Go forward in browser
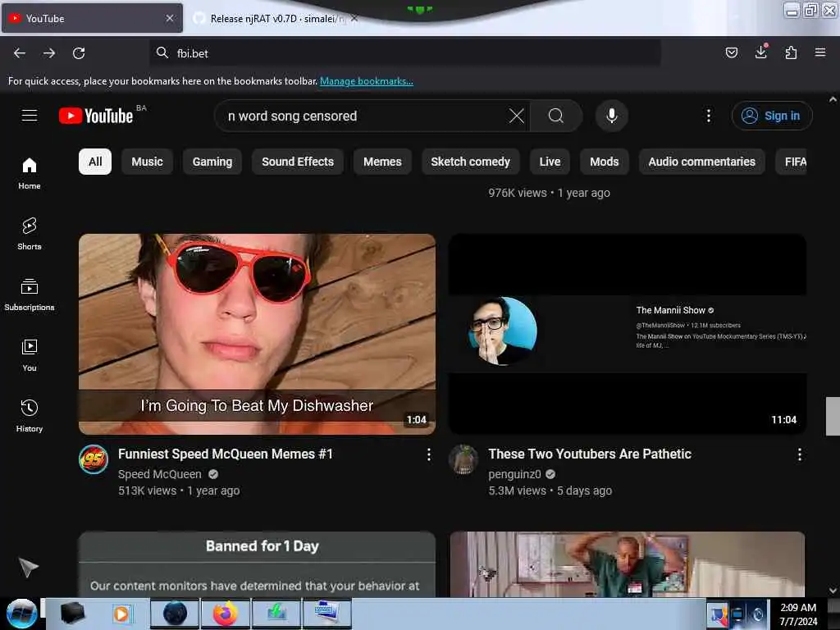Image resolution: width=840 pixels, height=630 pixels. 49,53
